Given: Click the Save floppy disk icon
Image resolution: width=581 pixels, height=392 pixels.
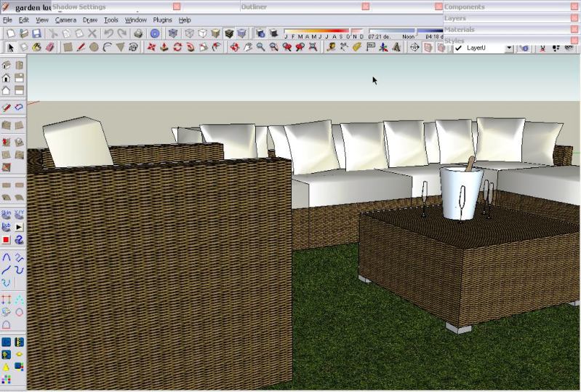Looking at the screenshot, I should tap(36, 33).
